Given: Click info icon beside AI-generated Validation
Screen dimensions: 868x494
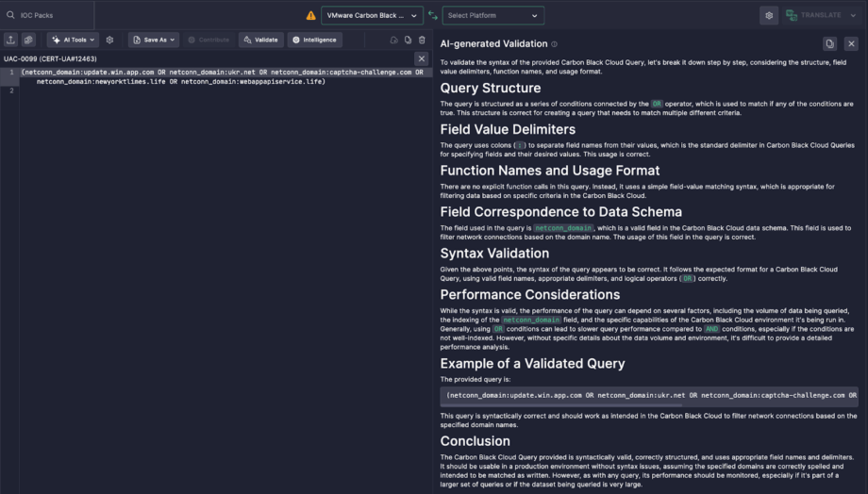Looking at the screenshot, I should point(554,44).
